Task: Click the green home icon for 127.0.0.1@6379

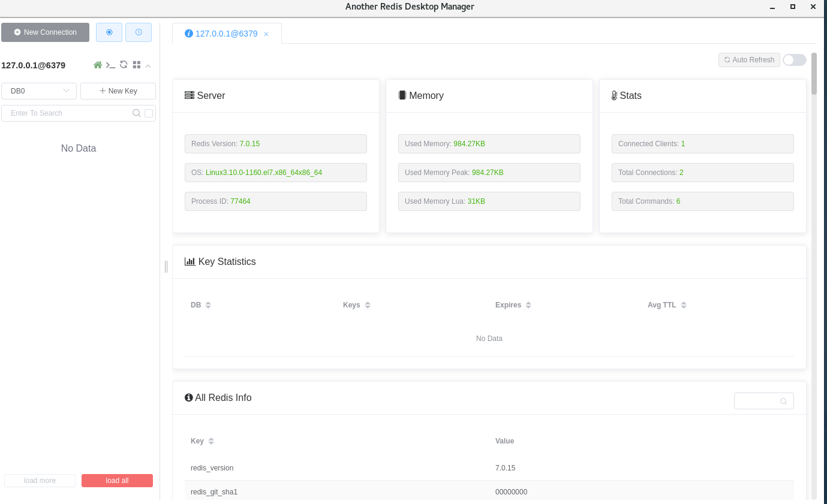Action: click(x=98, y=65)
